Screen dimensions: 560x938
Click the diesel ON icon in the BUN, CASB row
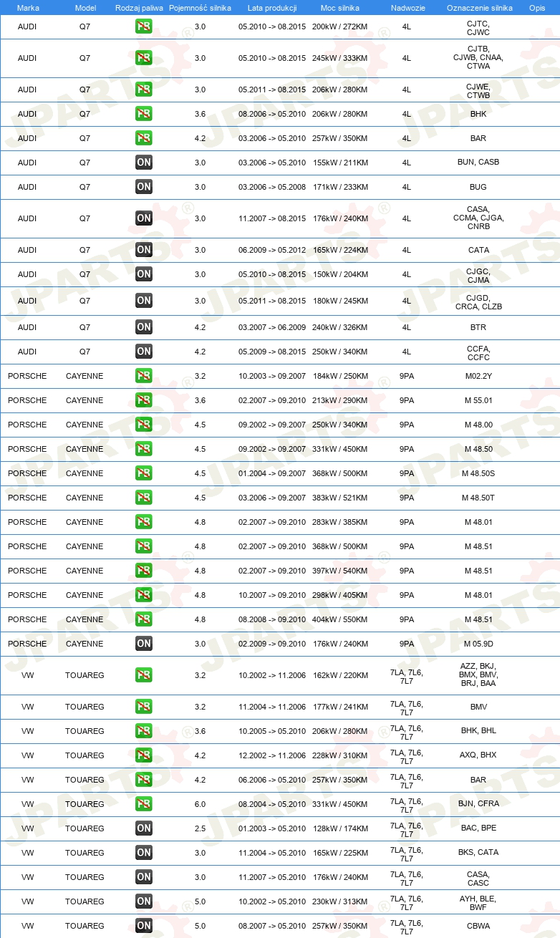click(144, 163)
